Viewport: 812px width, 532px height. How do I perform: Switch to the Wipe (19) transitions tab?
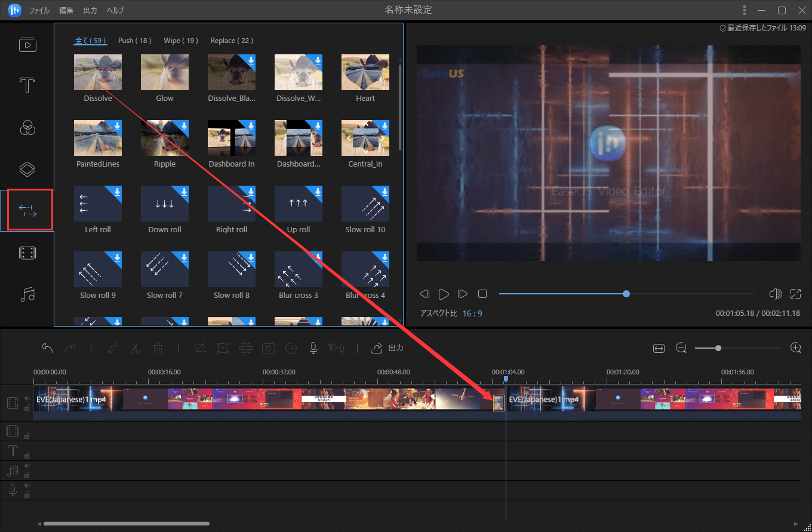point(181,40)
